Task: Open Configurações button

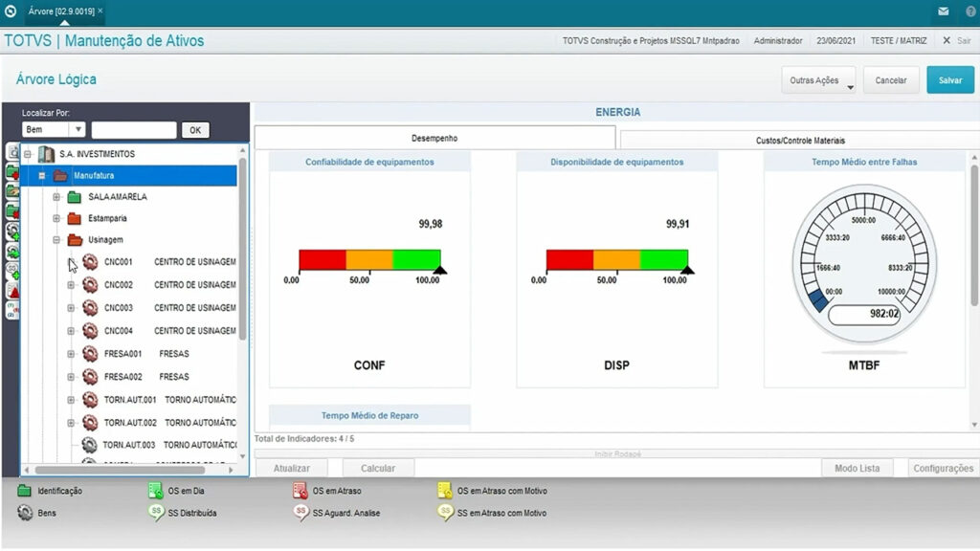Action: (943, 468)
